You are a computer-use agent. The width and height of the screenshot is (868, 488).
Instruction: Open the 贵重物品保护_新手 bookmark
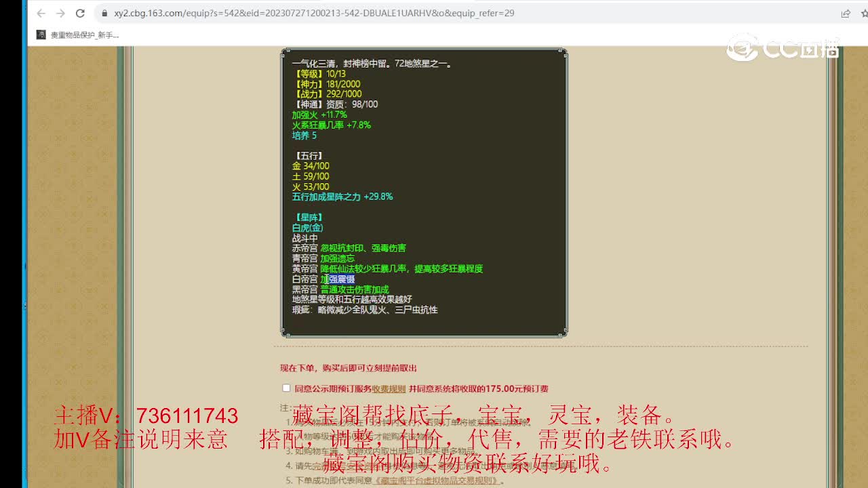point(78,35)
